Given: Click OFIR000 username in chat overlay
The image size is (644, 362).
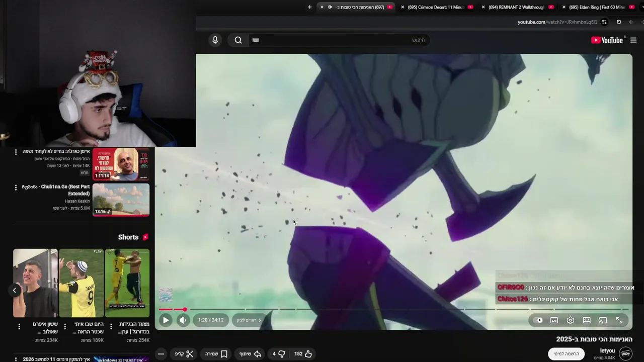Looking at the screenshot, I should 511,288.
